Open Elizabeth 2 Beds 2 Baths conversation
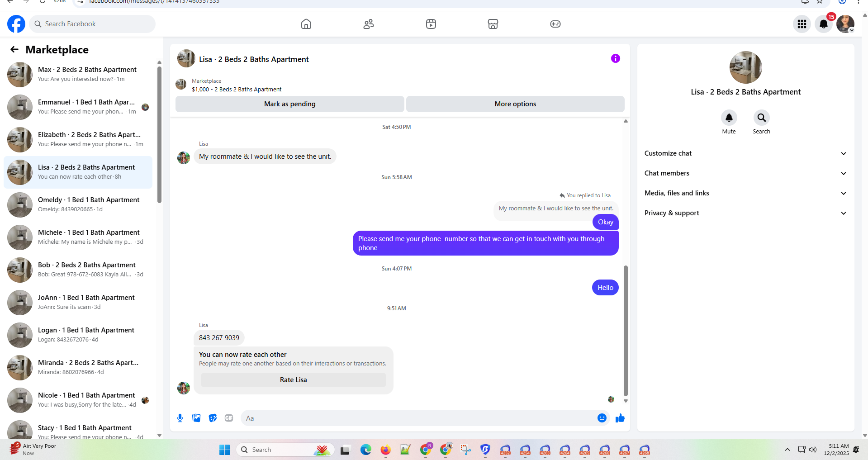The image size is (868, 460). click(x=78, y=140)
